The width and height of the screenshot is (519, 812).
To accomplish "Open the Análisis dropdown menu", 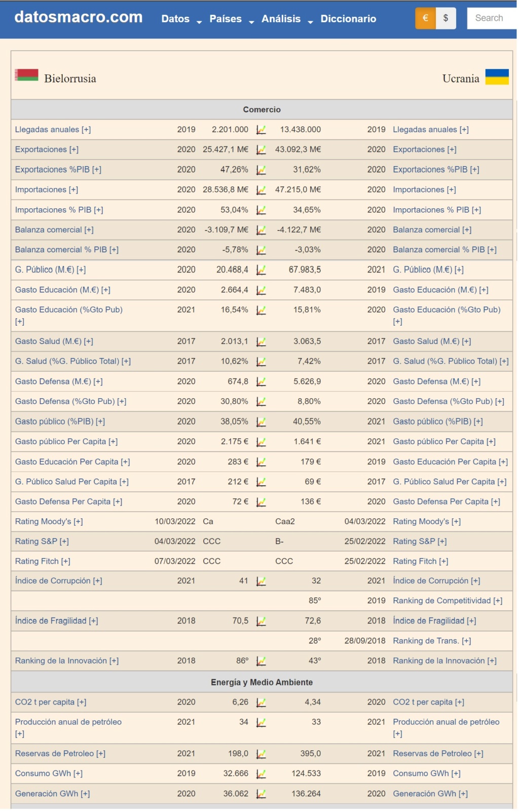I will tap(287, 19).
